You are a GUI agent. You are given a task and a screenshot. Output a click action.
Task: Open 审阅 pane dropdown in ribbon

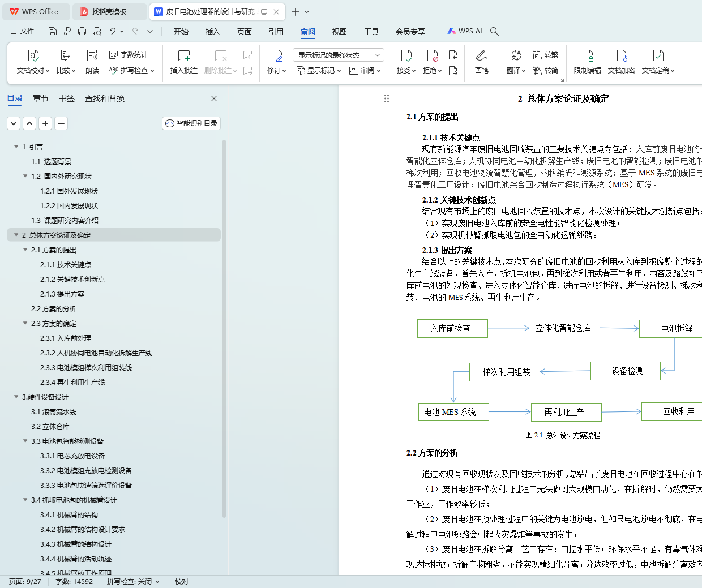pyautogui.click(x=365, y=71)
